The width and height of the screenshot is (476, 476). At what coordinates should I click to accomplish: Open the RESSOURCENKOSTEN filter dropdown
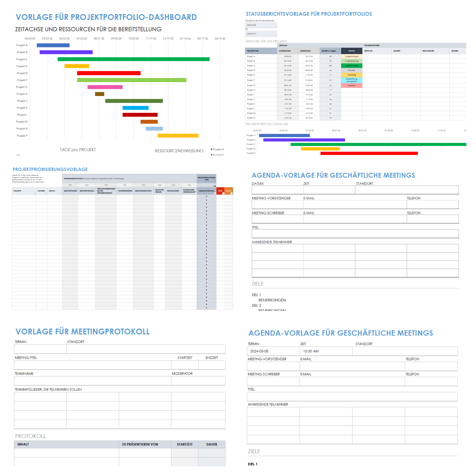click(153, 193)
